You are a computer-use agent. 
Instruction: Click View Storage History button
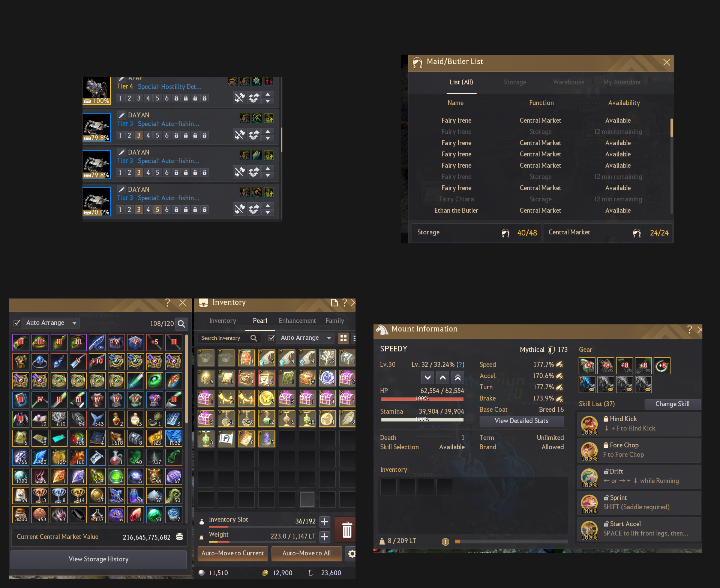(x=99, y=559)
